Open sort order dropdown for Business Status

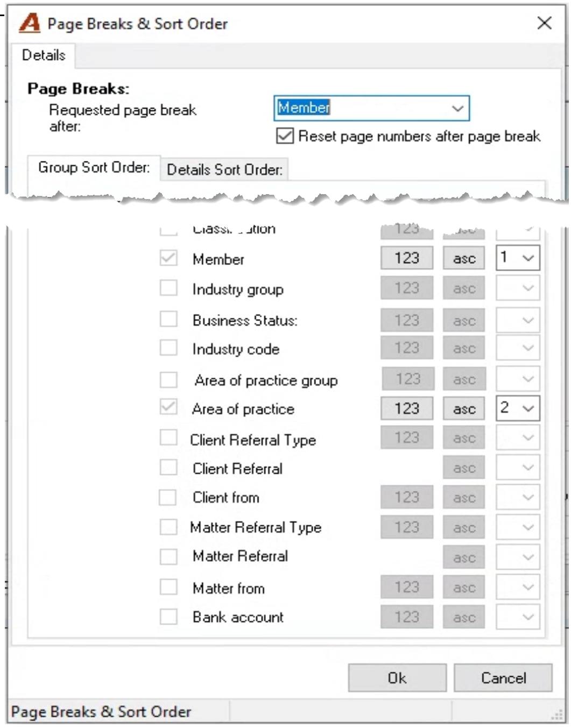coord(517,320)
